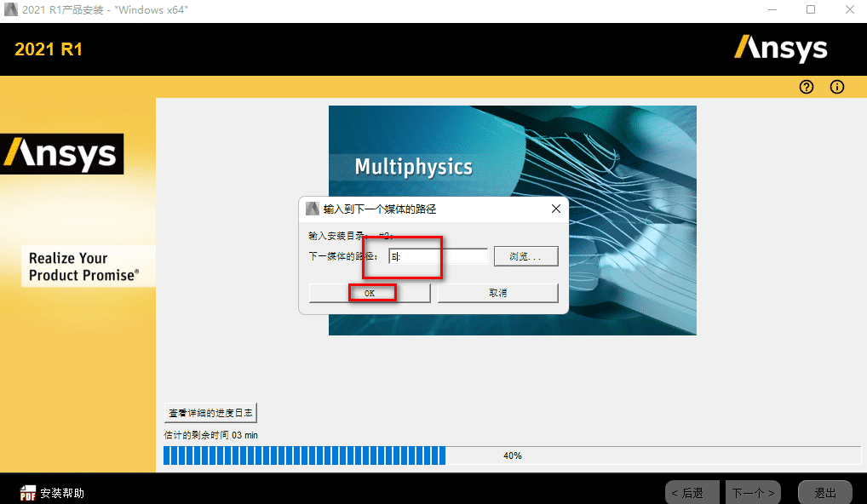Click the next media path input field

pos(438,256)
